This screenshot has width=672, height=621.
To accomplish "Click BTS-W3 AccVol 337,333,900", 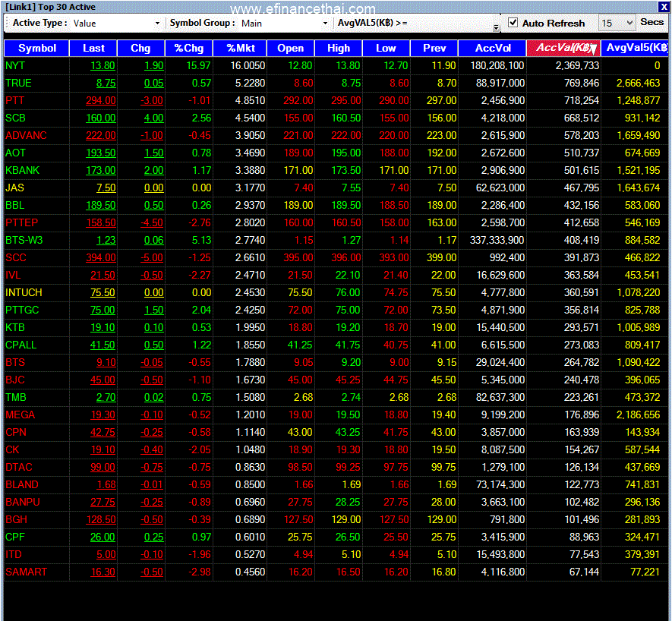I will (x=497, y=241).
